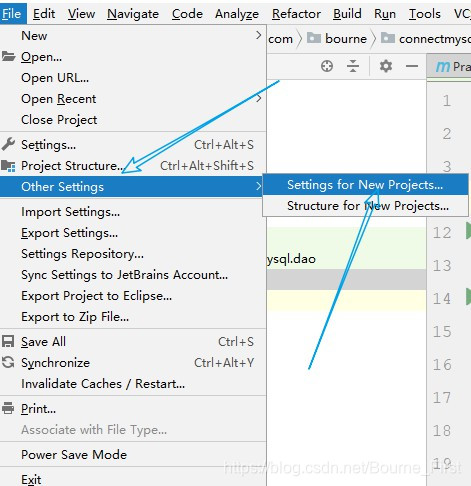Expand the Open Recent submenu arrow
Screen dimensions: 471x486
coord(258,98)
